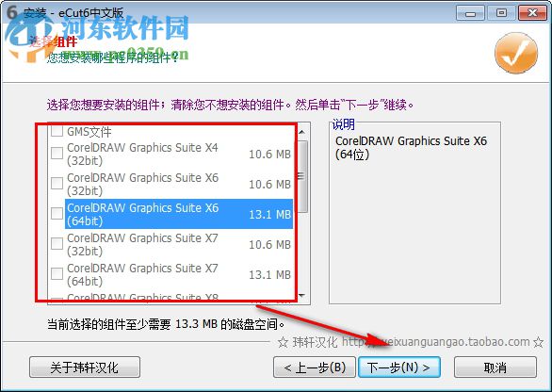This screenshot has width=552, height=392.
Task: Click the eCut6 title bar icon
Action: tap(11, 12)
